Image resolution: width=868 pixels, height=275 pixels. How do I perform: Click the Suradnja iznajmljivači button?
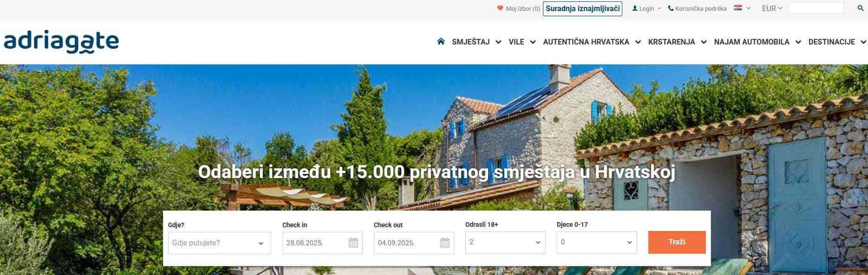pyautogui.click(x=582, y=8)
